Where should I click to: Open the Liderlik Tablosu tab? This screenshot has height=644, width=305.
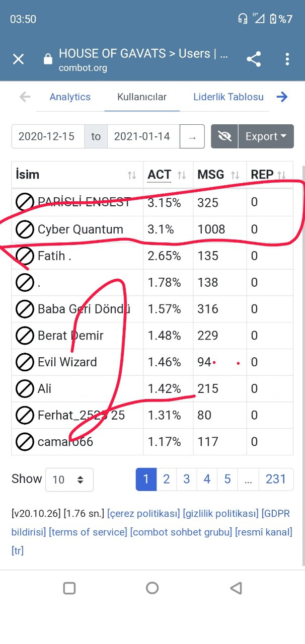tap(228, 97)
